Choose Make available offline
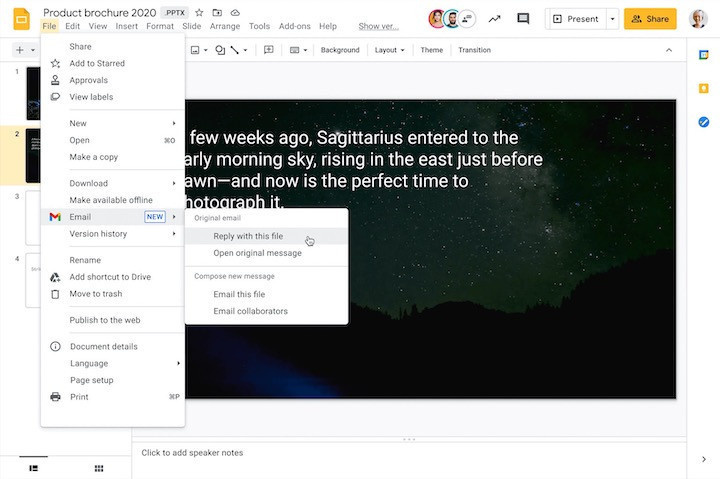Image resolution: width=720 pixels, height=479 pixels. point(112,200)
